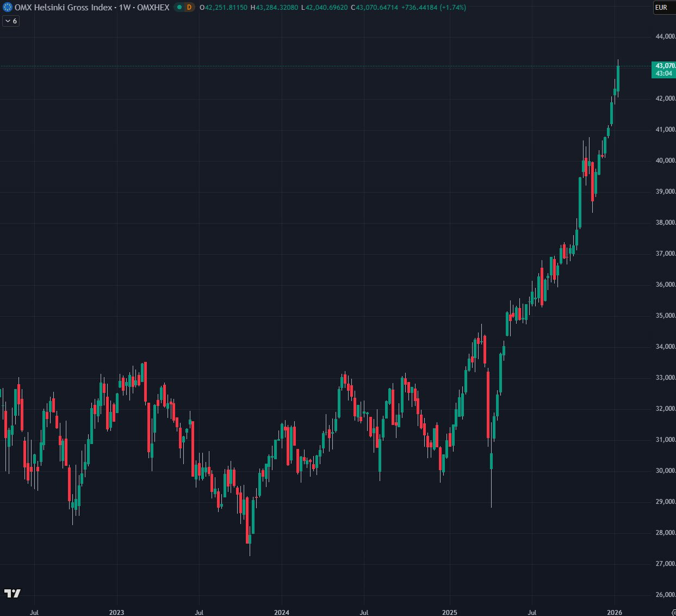Click the +736.44184 (+1.74%) change value

[433, 8]
